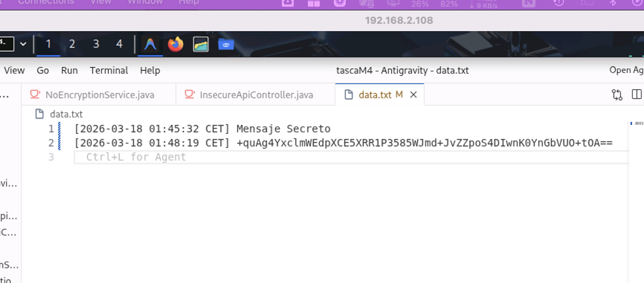Switch to workspace 3
The height and width of the screenshot is (283, 644).
[x=96, y=44]
